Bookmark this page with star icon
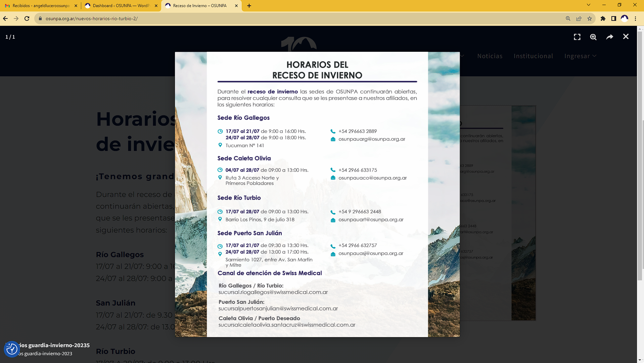Image resolution: width=644 pixels, height=363 pixels. coord(590,18)
